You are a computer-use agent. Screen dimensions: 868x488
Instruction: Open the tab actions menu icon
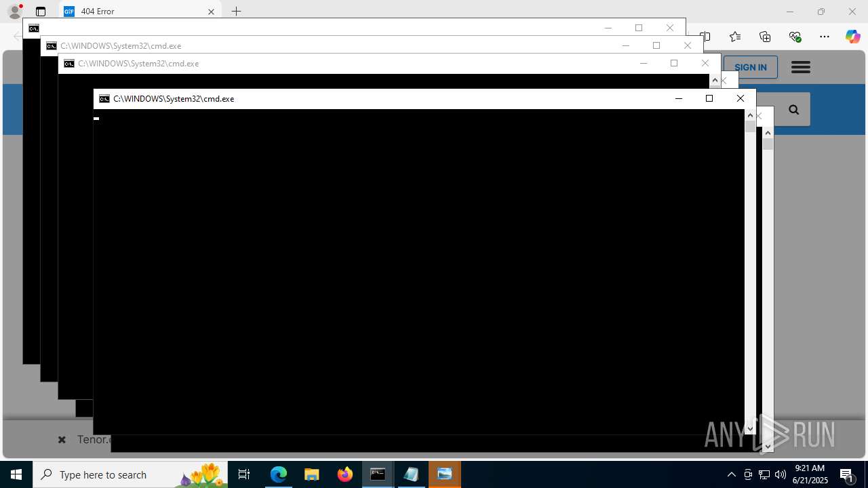41,12
